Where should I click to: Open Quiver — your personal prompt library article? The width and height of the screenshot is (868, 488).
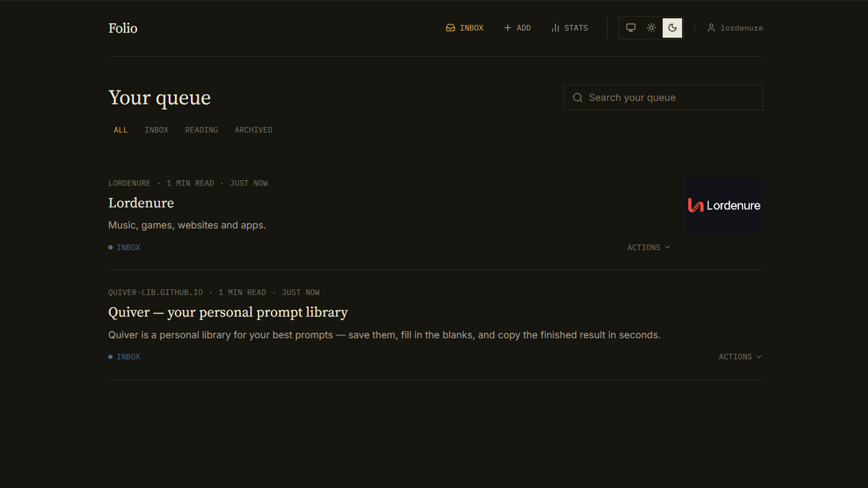[x=228, y=312]
